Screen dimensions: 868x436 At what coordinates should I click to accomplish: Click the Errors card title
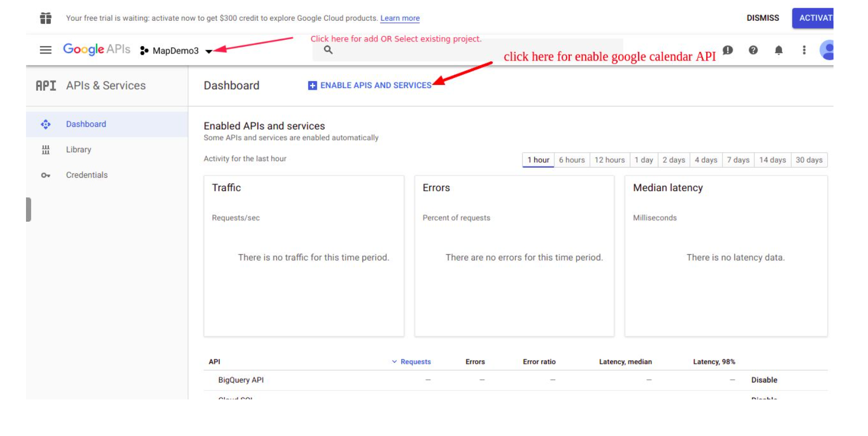tap(436, 188)
